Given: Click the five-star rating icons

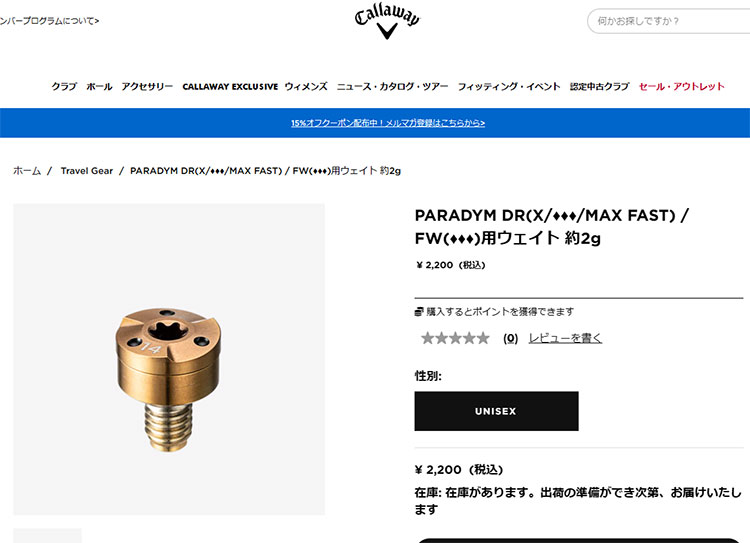Looking at the screenshot, I should tap(455, 338).
